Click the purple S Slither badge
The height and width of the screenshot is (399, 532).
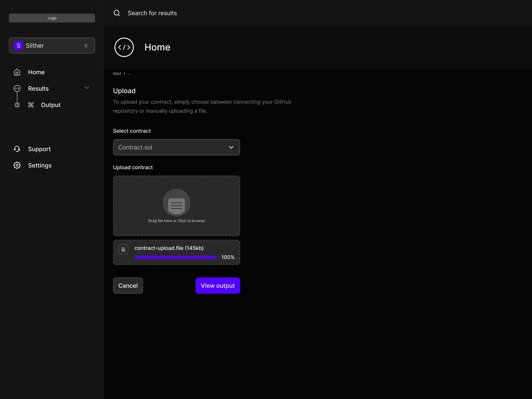[x=18, y=45]
